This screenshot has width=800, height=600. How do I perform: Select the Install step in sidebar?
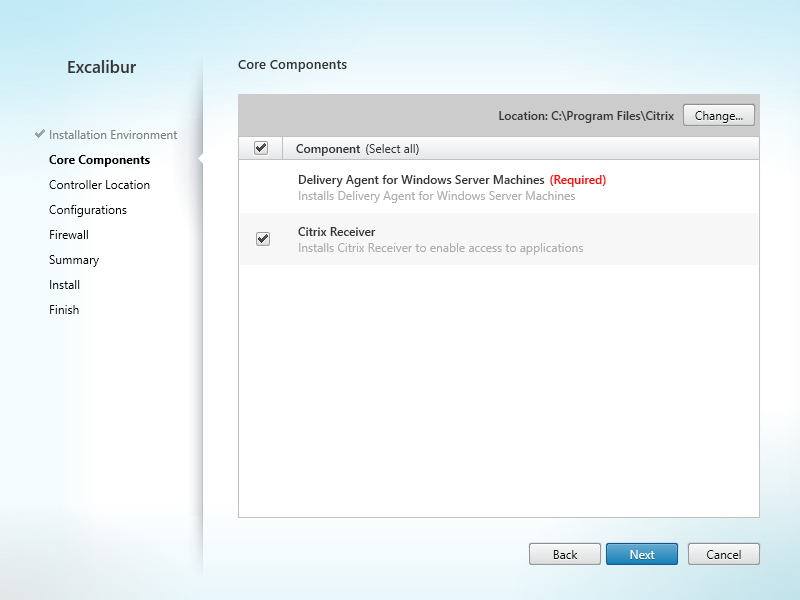click(x=64, y=285)
